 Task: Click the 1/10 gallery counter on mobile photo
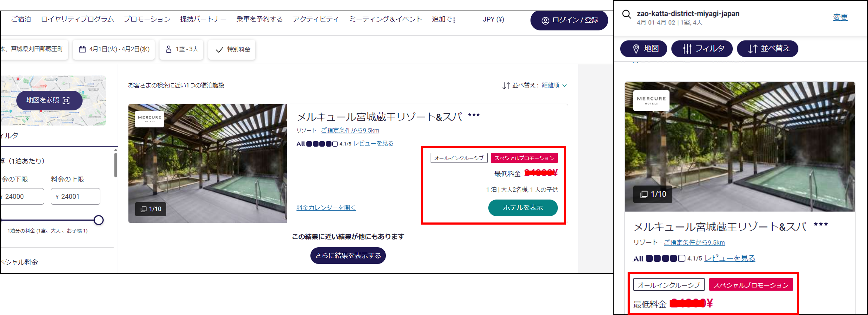pos(652,194)
